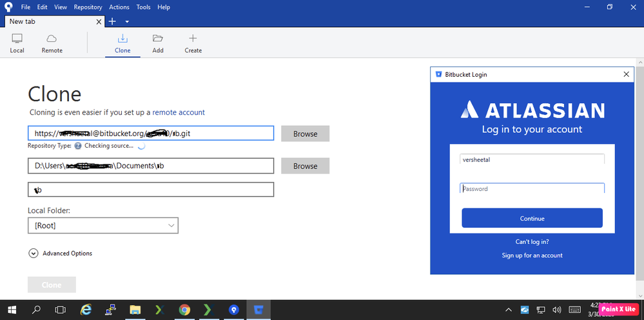Image resolution: width=644 pixels, height=320 pixels.
Task: Click the Continue button
Action: [x=532, y=218]
